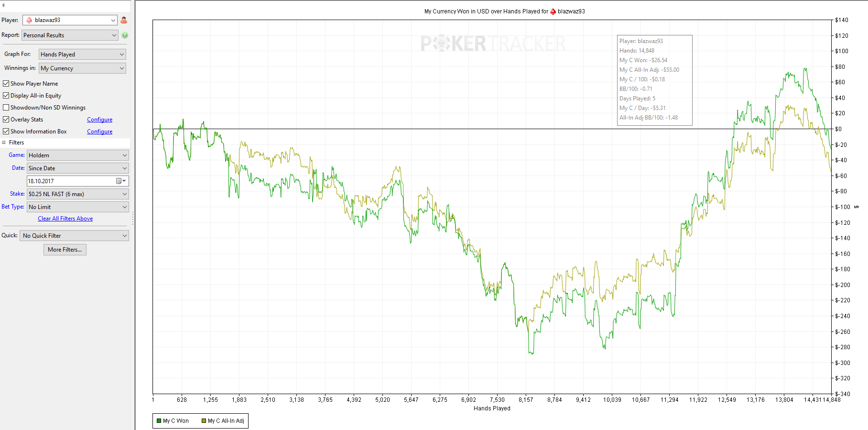
Task: Click Clear All Filters Above link
Action: (x=65, y=219)
